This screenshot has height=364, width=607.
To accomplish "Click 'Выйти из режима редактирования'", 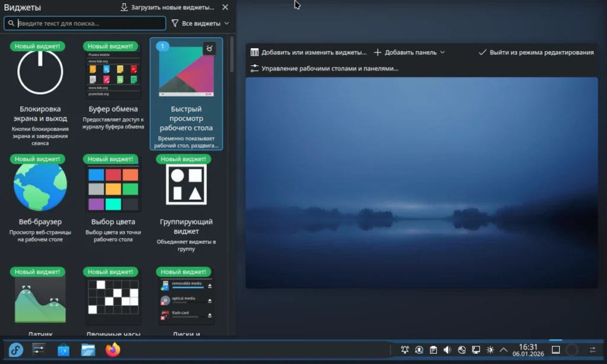I will pyautogui.click(x=536, y=52).
